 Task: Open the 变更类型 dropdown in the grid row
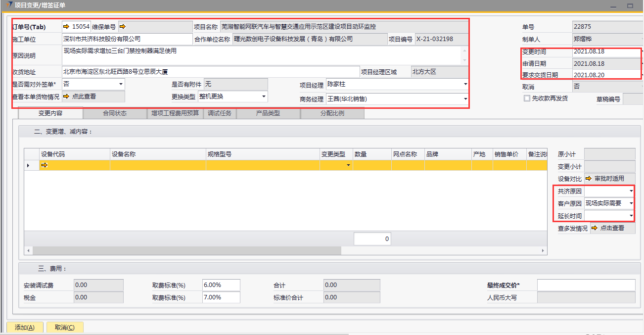click(348, 165)
